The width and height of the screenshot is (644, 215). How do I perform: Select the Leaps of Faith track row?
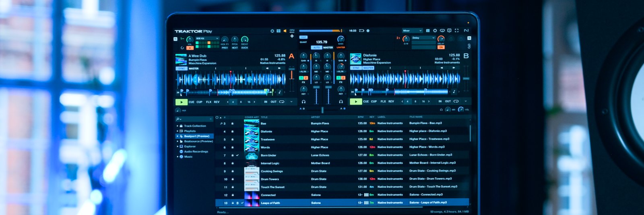[x=342, y=203]
